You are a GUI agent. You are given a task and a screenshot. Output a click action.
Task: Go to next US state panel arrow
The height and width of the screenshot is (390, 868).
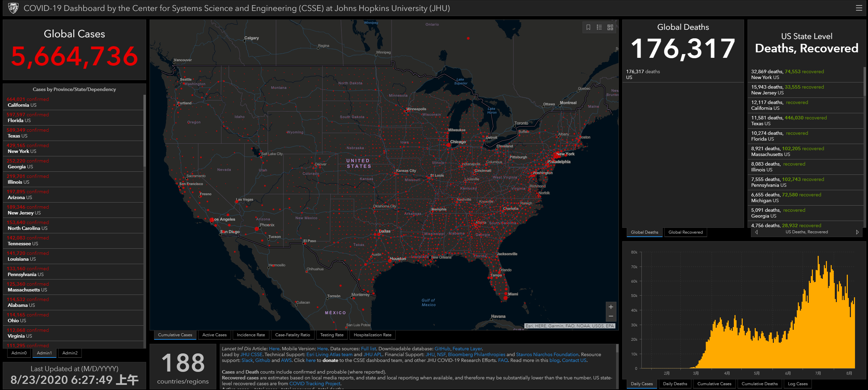pos(857,232)
